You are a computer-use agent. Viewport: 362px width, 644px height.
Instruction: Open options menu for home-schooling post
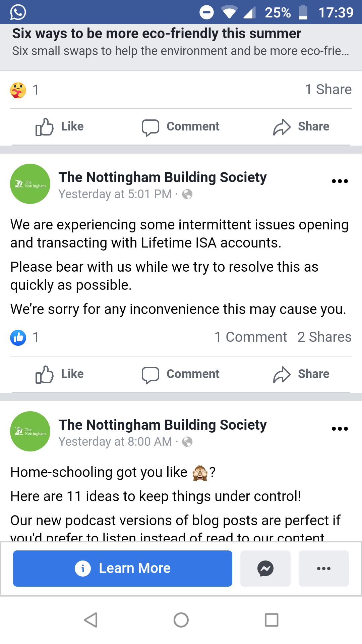[340, 429]
